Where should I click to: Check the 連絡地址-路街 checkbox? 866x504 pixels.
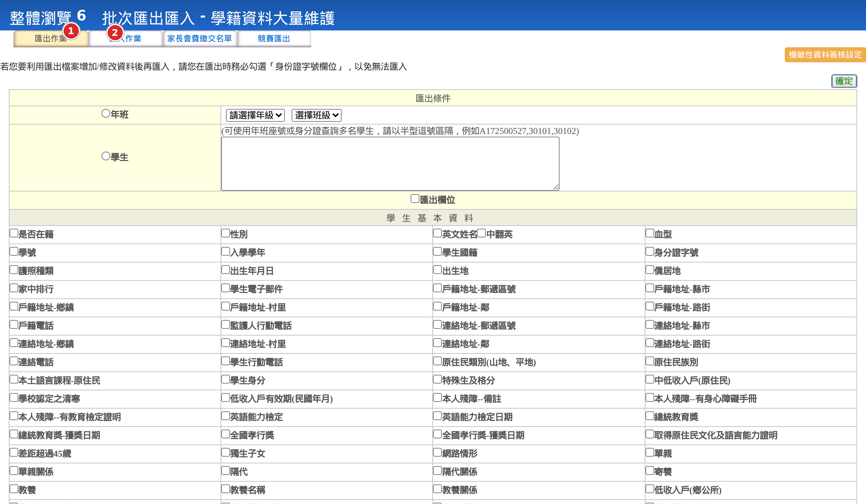click(649, 343)
